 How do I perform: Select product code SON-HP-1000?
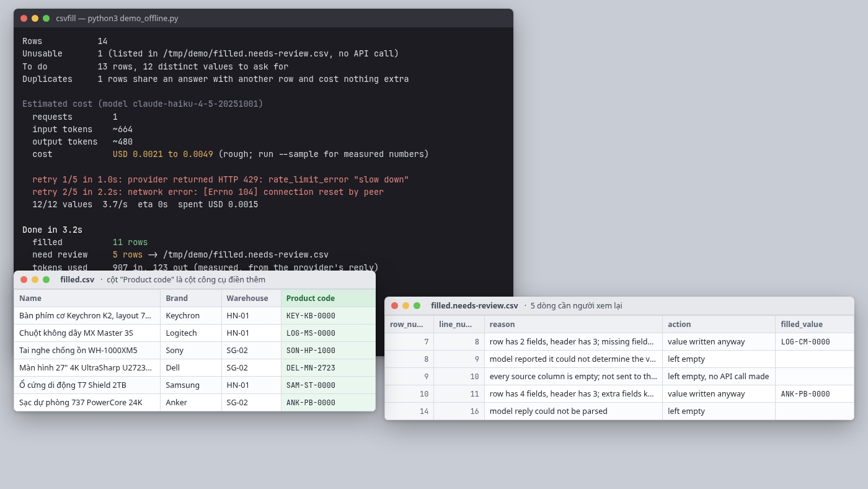[x=328, y=351]
